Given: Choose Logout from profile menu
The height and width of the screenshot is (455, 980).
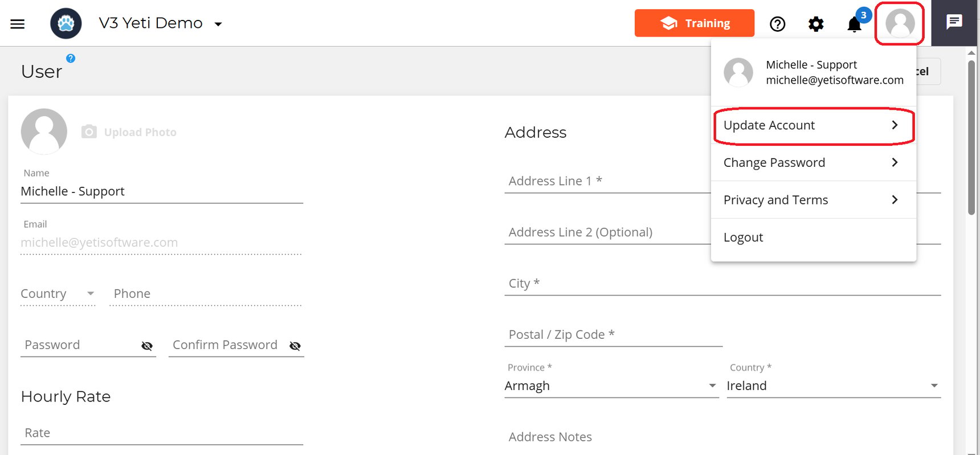Looking at the screenshot, I should coord(814,237).
